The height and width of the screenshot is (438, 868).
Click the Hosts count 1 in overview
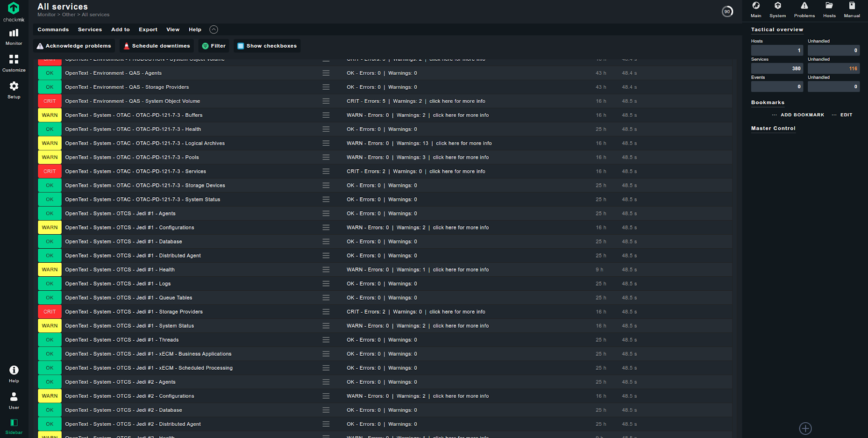pyautogui.click(x=777, y=50)
